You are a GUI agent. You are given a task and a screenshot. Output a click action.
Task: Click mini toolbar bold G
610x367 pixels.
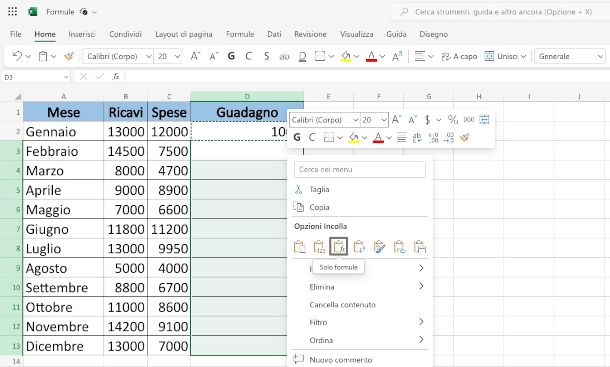297,137
